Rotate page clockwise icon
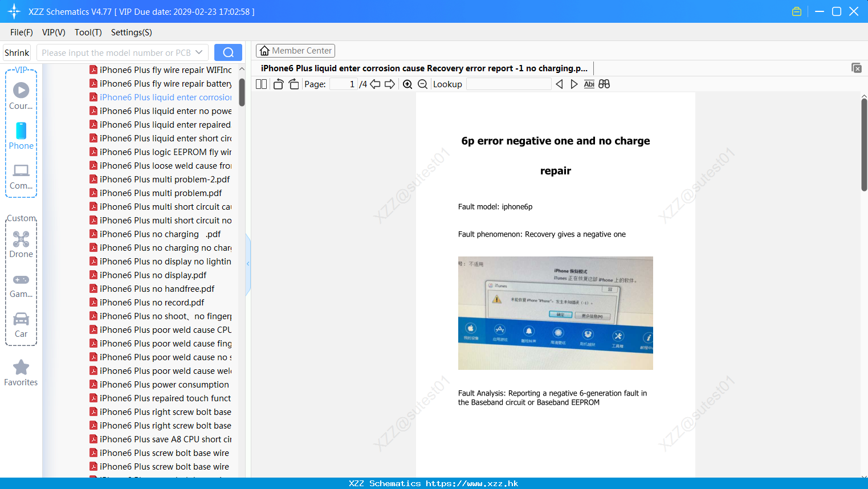868x489 pixels. [294, 84]
